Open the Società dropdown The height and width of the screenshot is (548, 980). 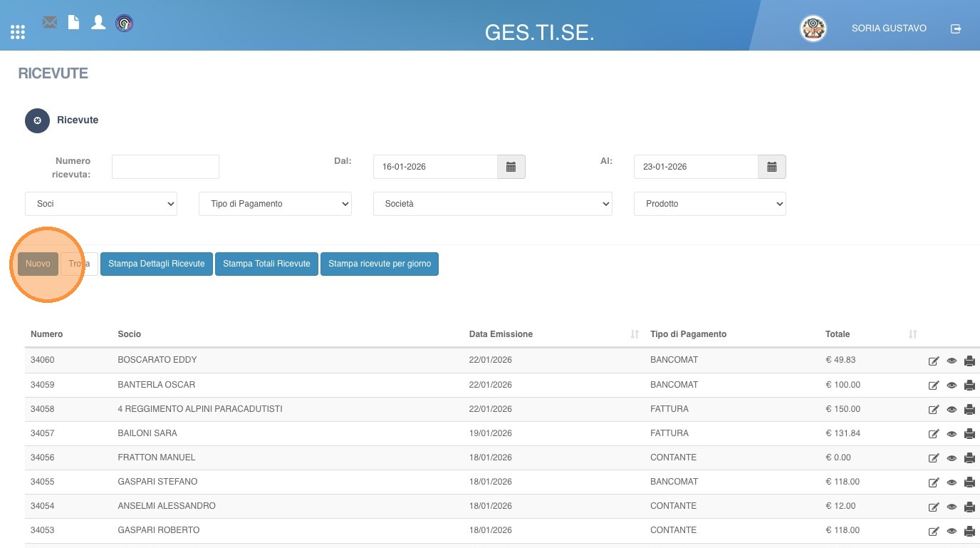493,204
